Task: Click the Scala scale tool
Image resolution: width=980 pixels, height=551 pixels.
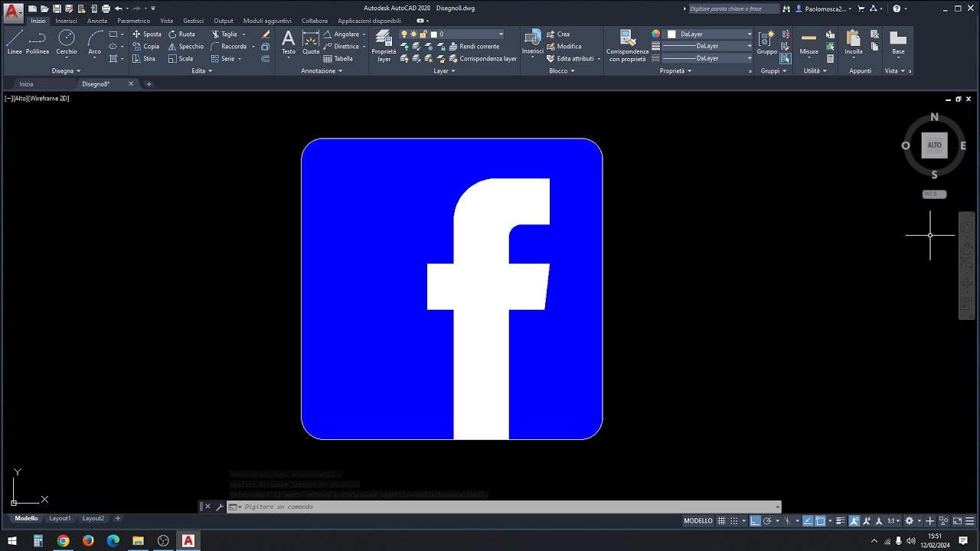Action: [x=181, y=59]
